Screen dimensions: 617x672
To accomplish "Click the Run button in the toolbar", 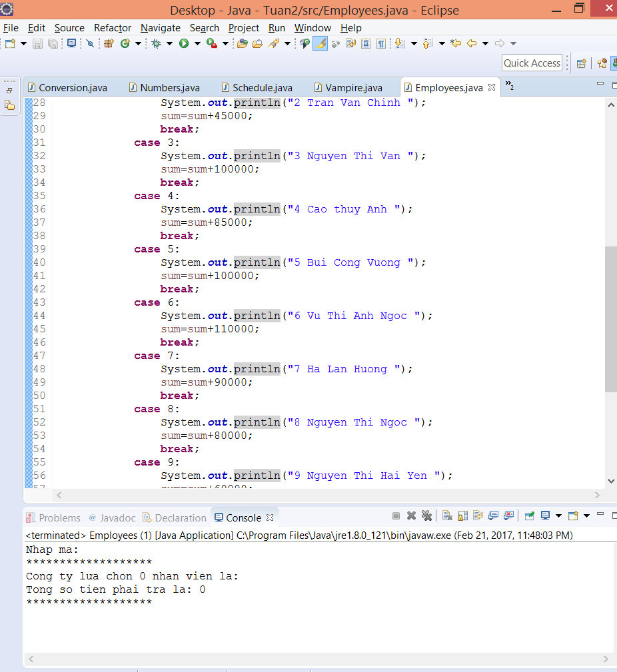I will [183, 43].
